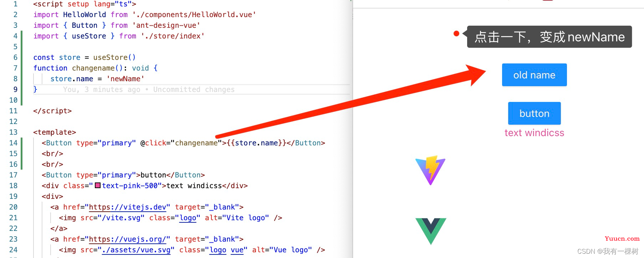
Task: Click the "logo vue" class value
Action: 226,250
